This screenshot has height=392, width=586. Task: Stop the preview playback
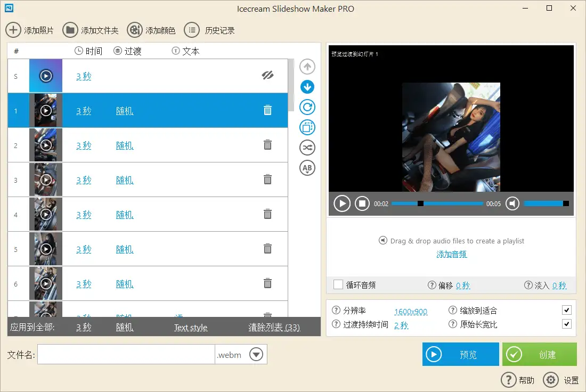click(x=362, y=203)
